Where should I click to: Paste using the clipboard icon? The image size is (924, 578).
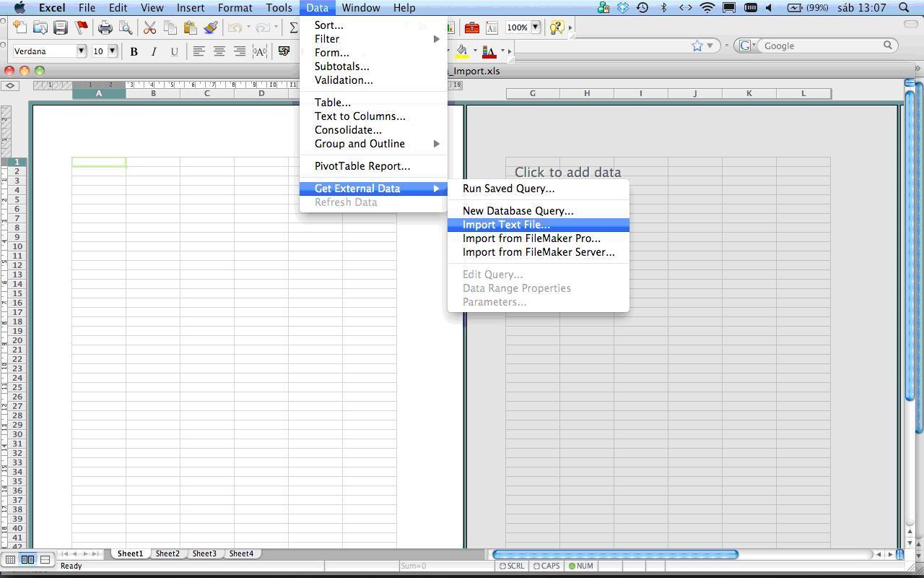click(191, 27)
